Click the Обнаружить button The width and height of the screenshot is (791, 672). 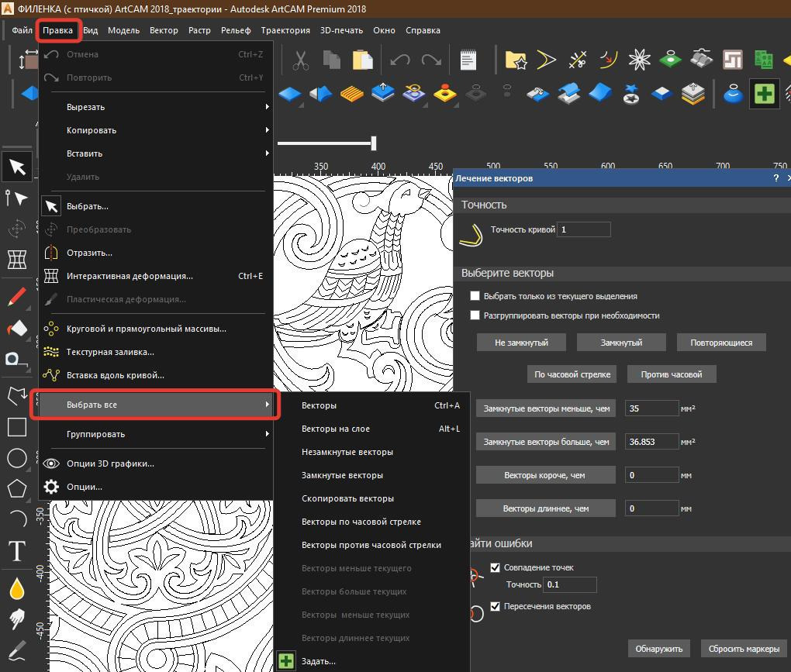coord(659,648)
